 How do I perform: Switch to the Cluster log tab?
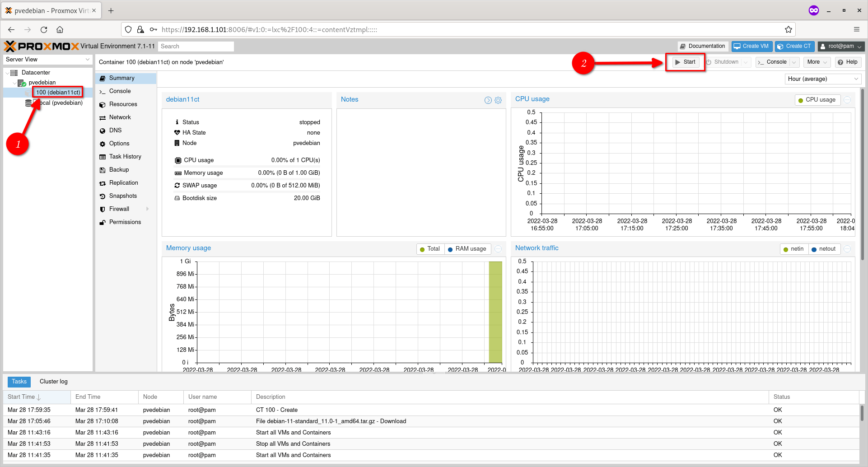click(53, 382)
